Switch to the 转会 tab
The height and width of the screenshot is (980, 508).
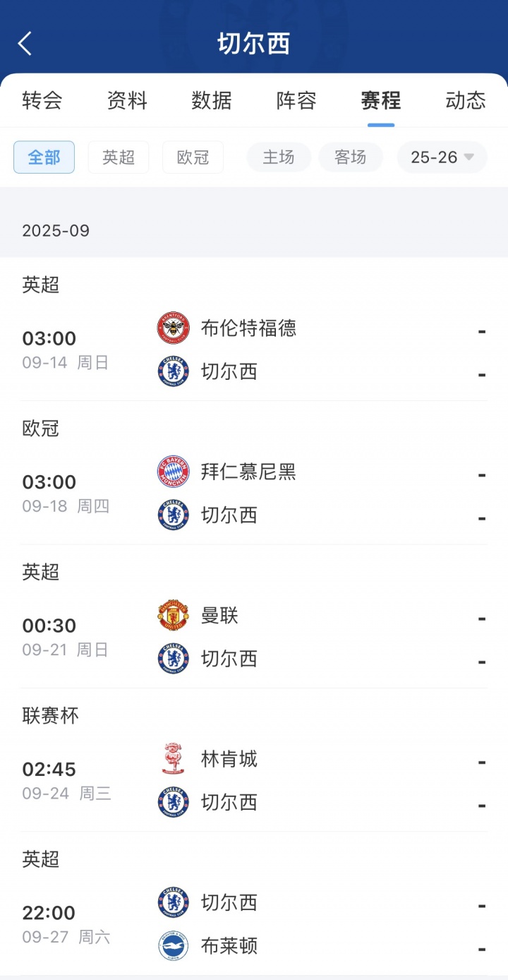coord(42,100)
